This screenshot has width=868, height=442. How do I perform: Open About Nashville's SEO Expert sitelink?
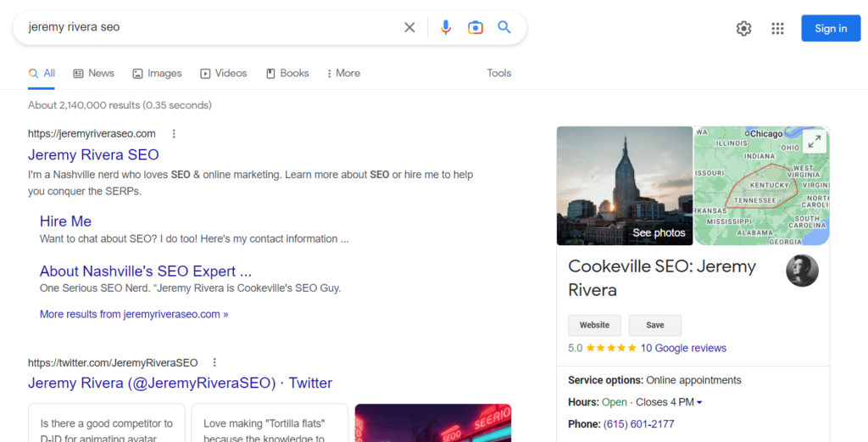(x=146, y=271)
